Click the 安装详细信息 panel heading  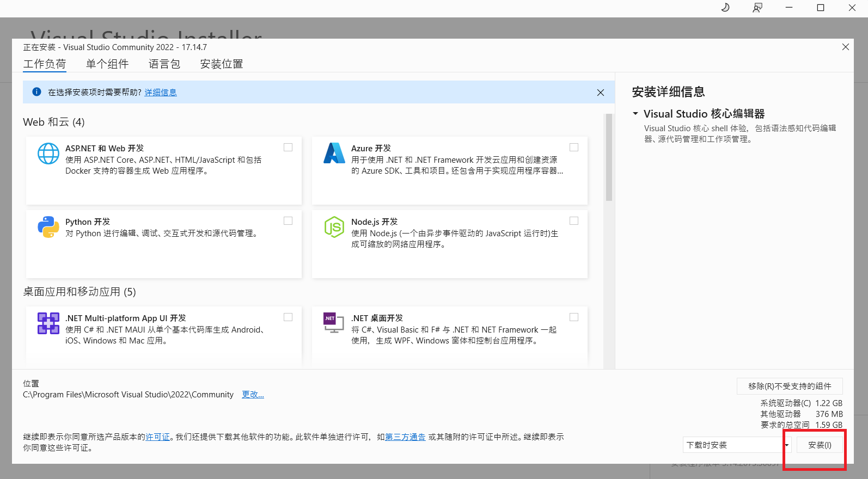click(x=668, y=92)
